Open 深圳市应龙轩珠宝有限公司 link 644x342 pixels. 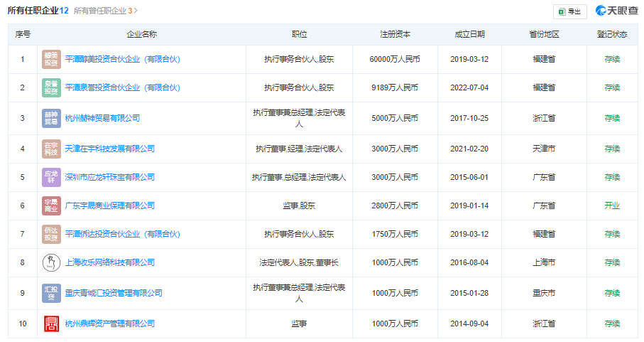[x=109, y=177]
